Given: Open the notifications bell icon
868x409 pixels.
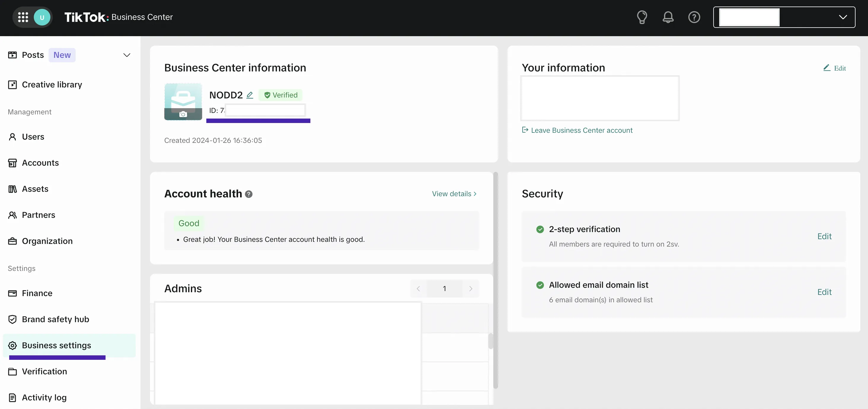Looking at the screenshot, I should 668,17.
